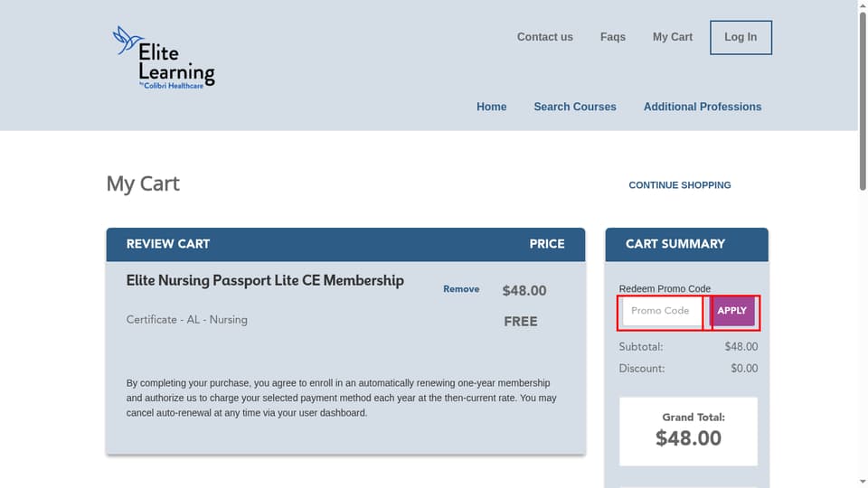
Task: Open the Contact us page
Action: (x=544, y=37)
